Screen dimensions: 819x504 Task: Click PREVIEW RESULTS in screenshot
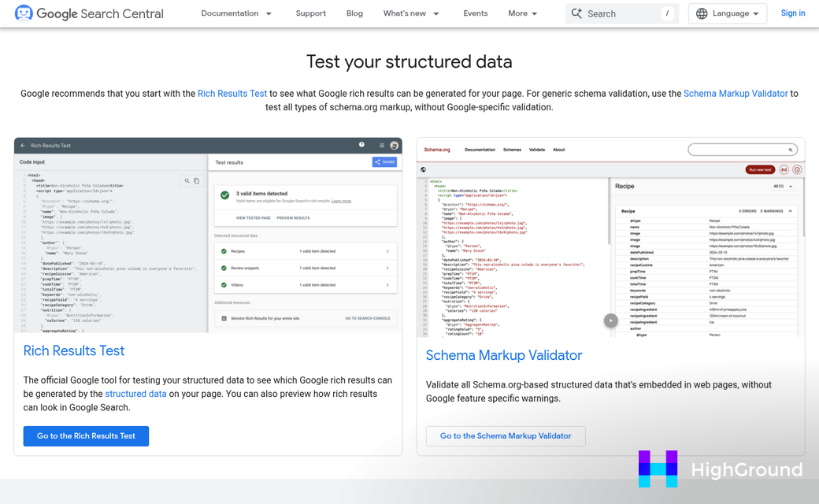(293, 218)
